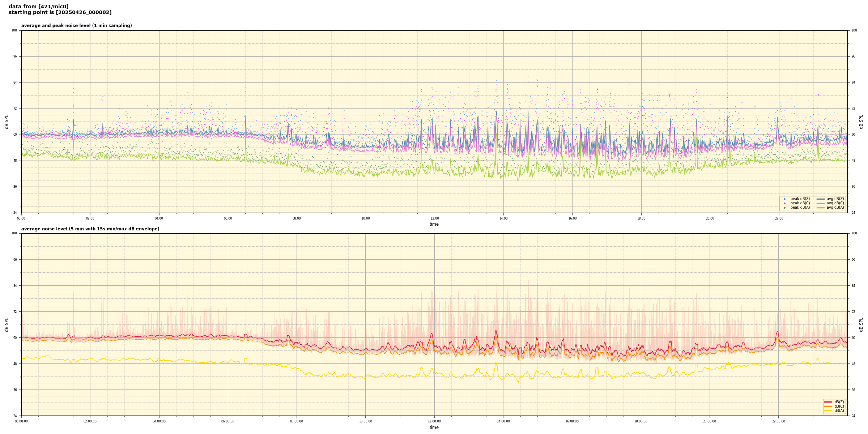Click the avg dB(Z) legend line
The image size is (868, 434).
pos(820,199)
